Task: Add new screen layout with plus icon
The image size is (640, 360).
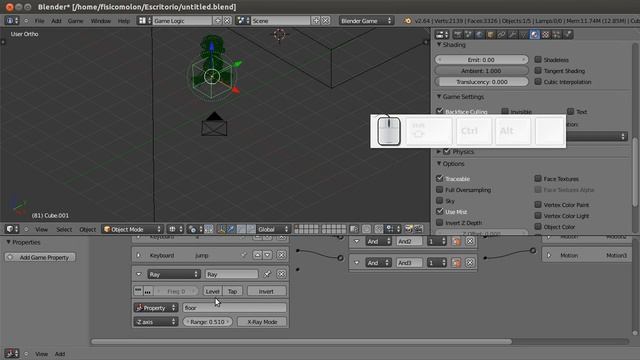Action: tap(218, 20)
